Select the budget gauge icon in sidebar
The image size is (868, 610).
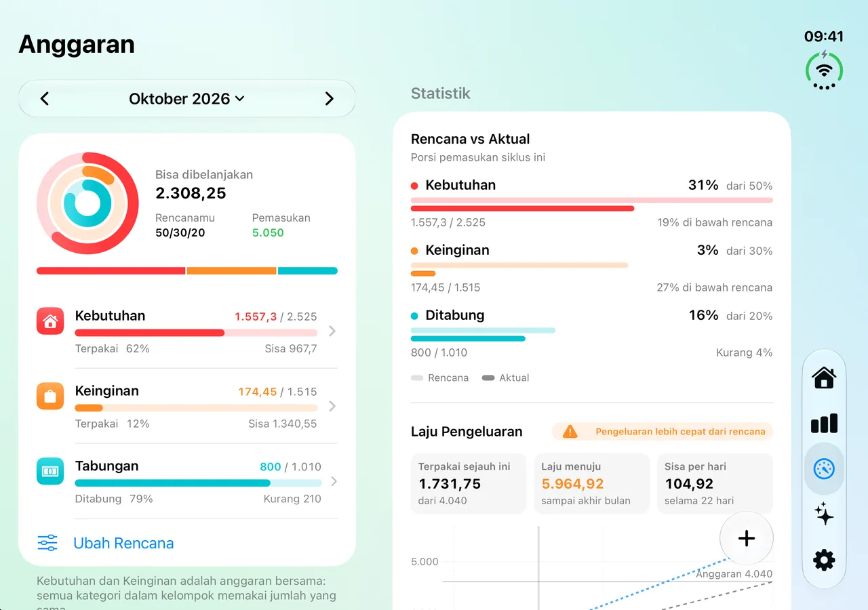coord(824,469)
